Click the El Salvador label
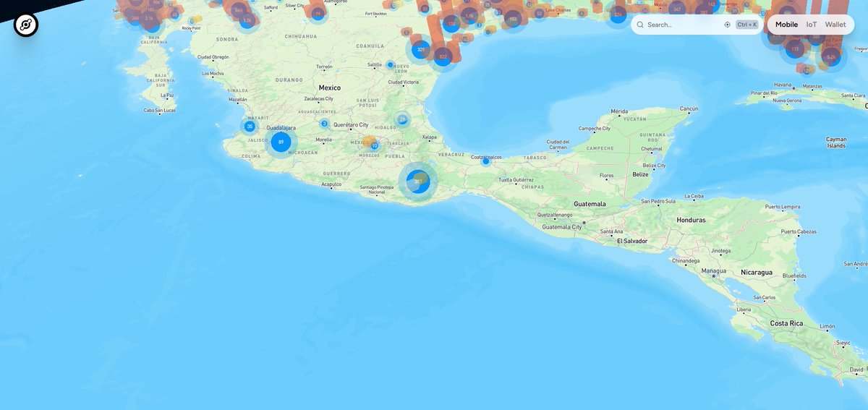Image resolution: width=868 pixels, height=410 pixels. (632, 240)
